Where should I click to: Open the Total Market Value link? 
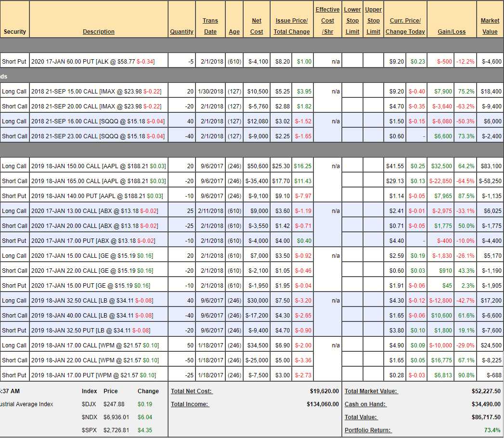(371, 391)
